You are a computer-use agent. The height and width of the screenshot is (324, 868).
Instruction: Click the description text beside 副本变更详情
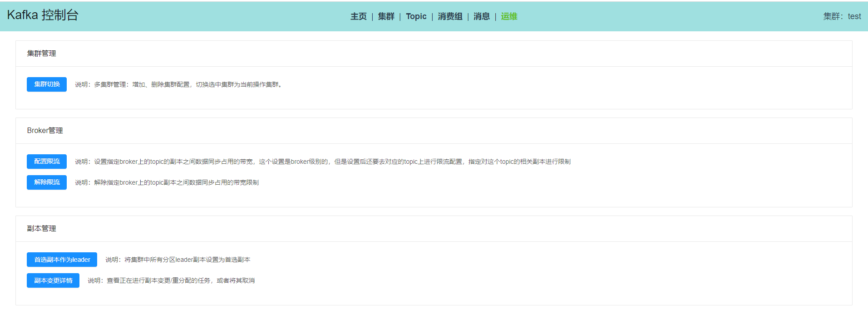coord(171,280)
